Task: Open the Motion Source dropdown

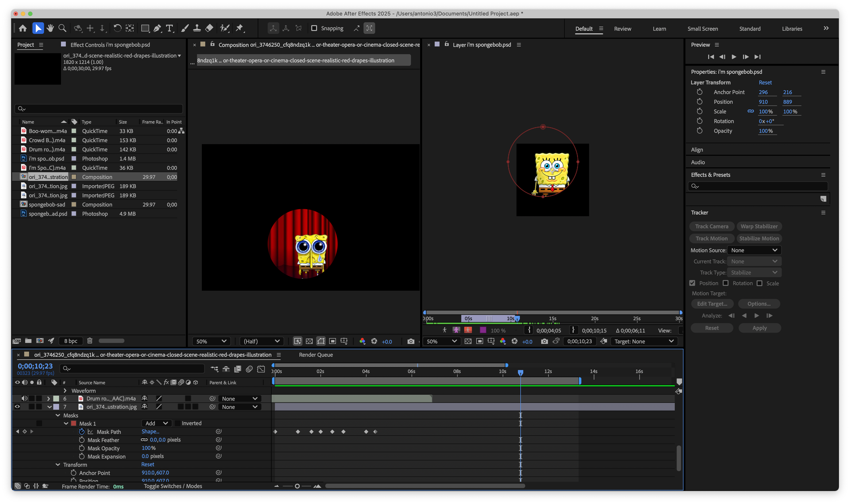Action: (754, 250)
